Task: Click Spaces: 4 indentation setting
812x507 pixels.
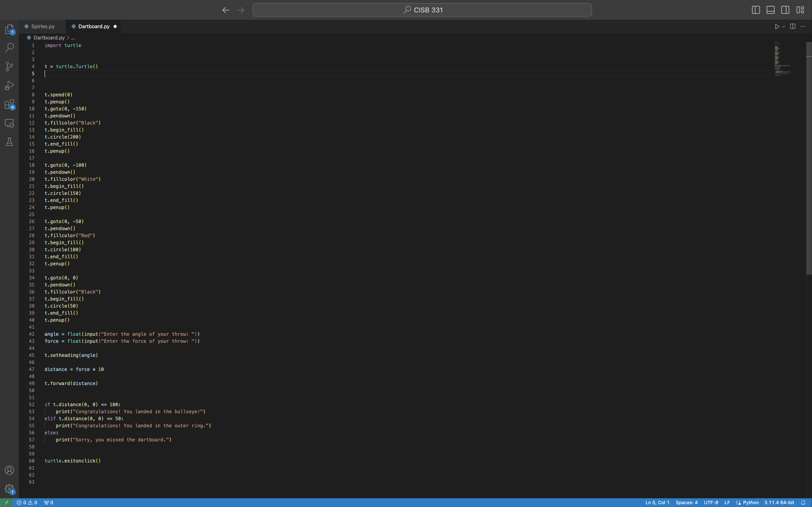Action: pos(686,502)
